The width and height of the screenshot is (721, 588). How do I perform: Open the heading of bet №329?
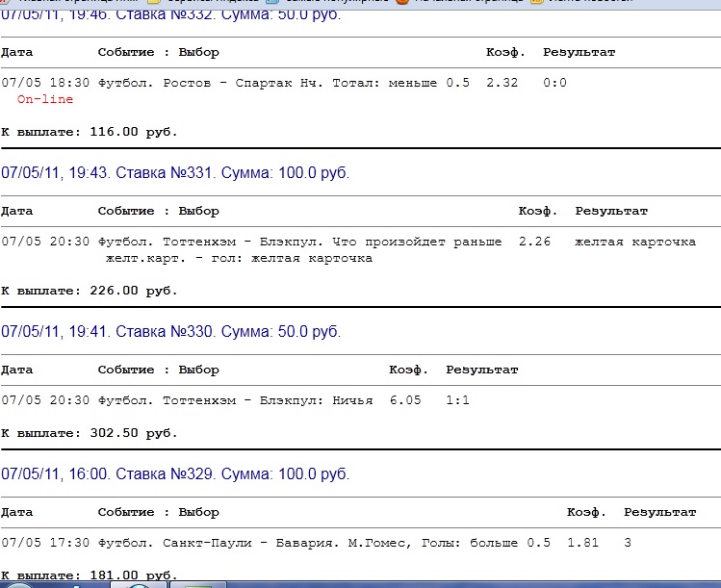coord(175,474)
